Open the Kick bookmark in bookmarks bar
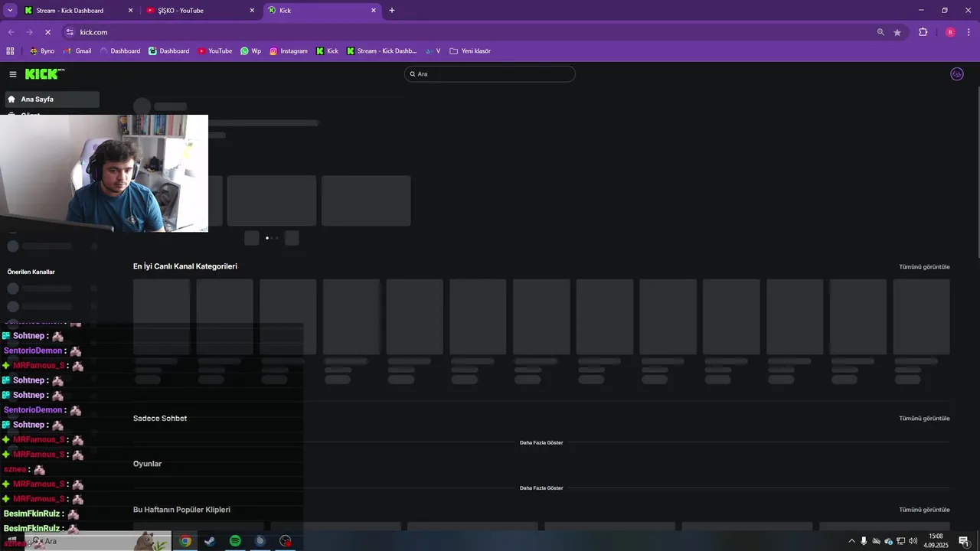 [x=327, y=51]
